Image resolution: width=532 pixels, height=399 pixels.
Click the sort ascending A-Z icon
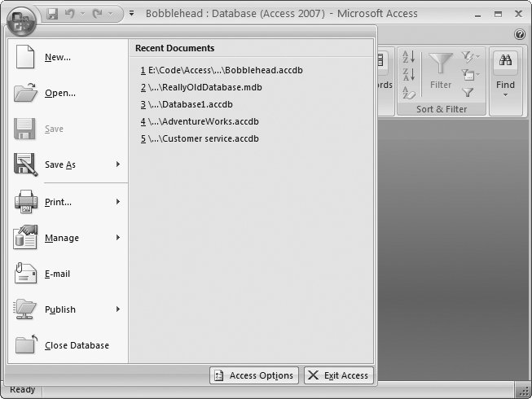tap(409, 56)
